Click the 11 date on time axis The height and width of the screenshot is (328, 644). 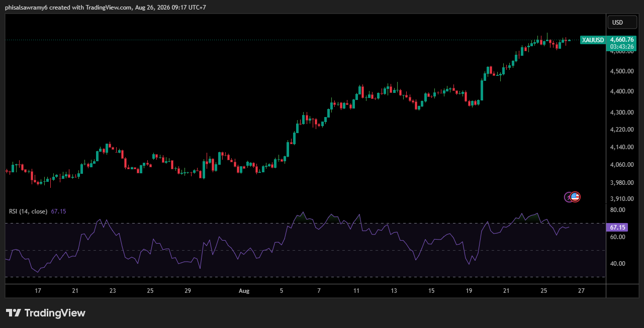click(357, 291)
